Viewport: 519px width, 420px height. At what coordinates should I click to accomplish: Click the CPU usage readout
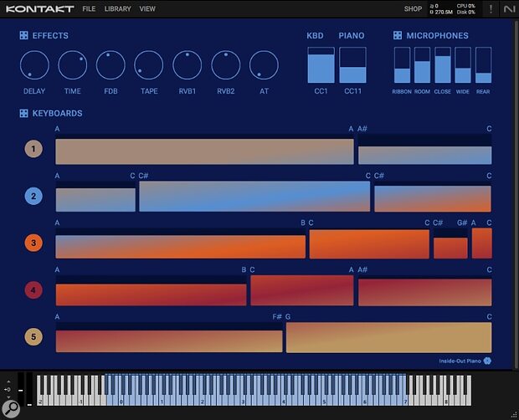tap(465, 6)
